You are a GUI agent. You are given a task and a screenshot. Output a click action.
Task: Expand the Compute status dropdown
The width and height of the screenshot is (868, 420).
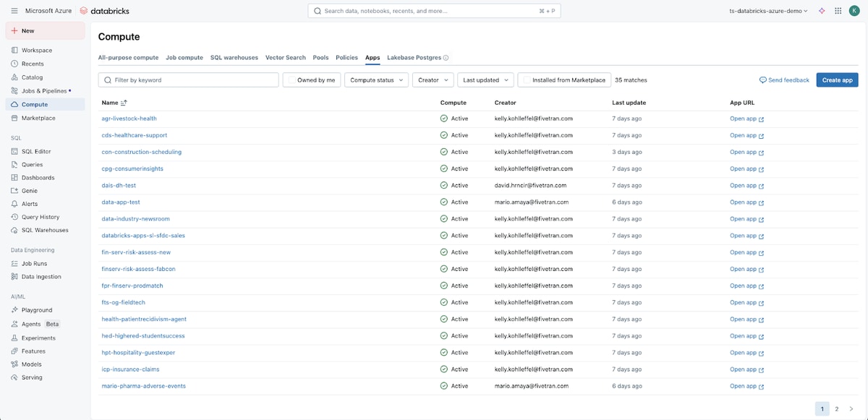point(376,80)
